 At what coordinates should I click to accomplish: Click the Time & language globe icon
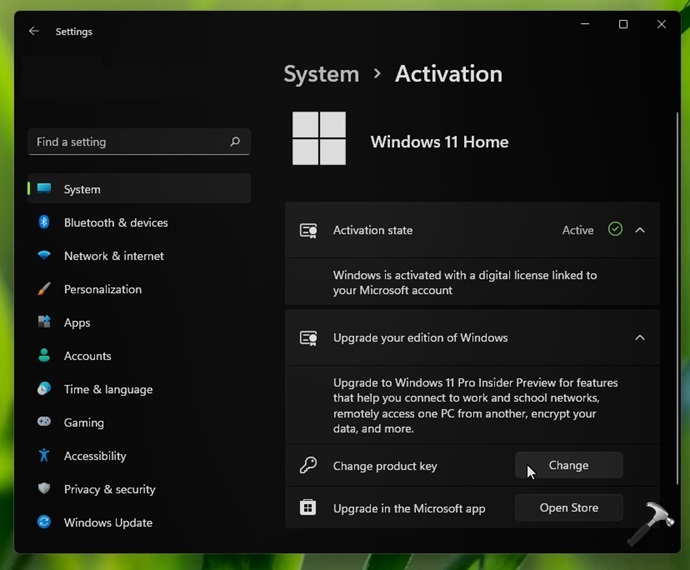[x=44, y=389]
